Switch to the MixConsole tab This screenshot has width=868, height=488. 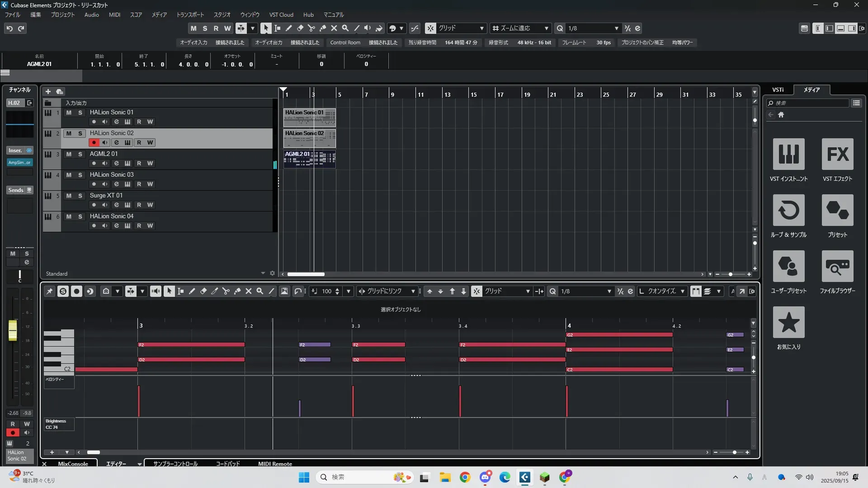tap(73, 464)
